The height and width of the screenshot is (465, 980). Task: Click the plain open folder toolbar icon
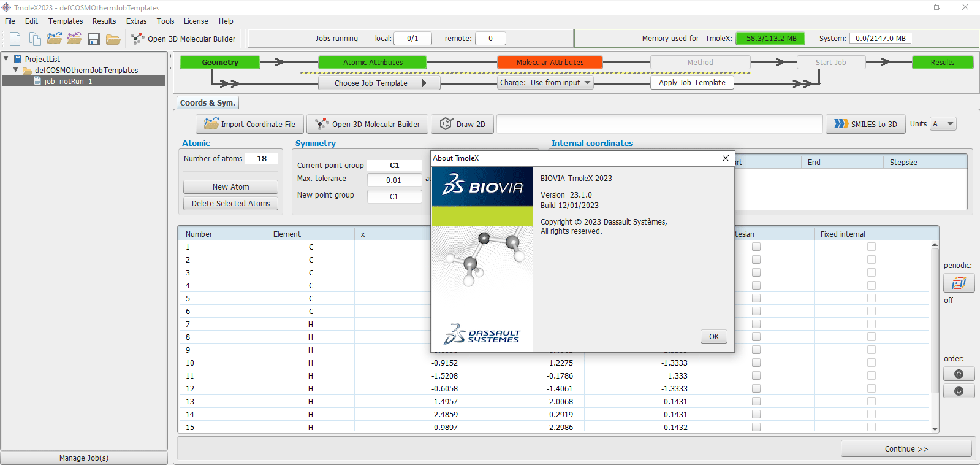(x=113, y=39)
